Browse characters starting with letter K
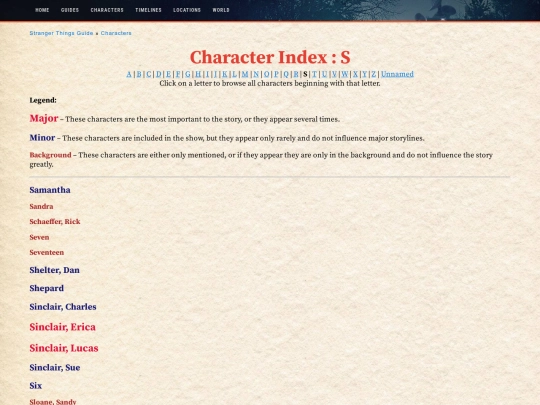Image resolution: width=540 pixels, height=405 pixels. [x=225, y=74]
